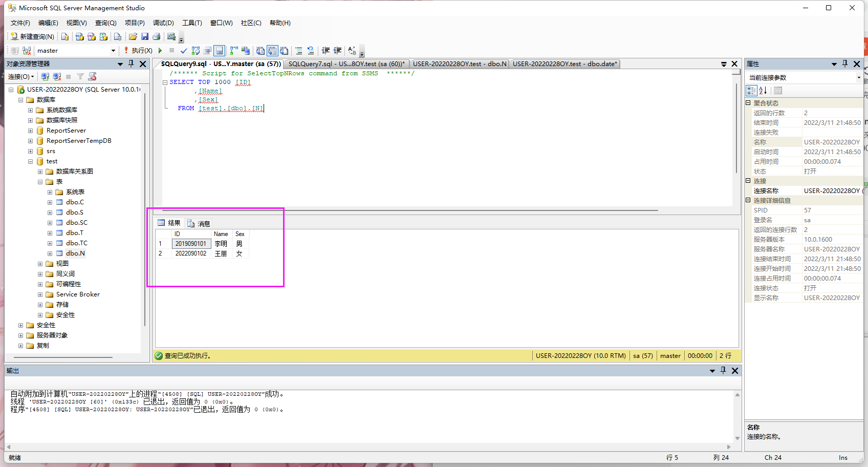Screen dimensions: 868x467
Task: Sort properties by category in 属性 panel
Action: pyautogui.click(x=751, y=91)
